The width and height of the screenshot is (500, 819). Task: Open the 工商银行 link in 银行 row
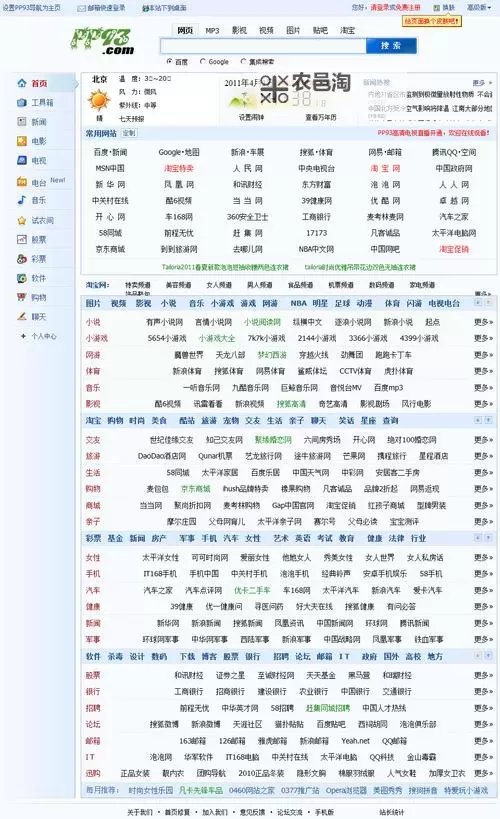point(189,692)
